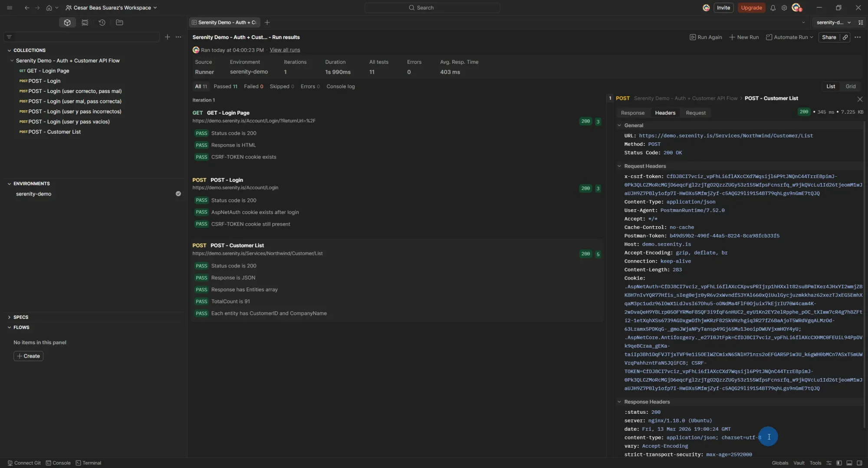Start a New Run

click(x=744, y=37)
